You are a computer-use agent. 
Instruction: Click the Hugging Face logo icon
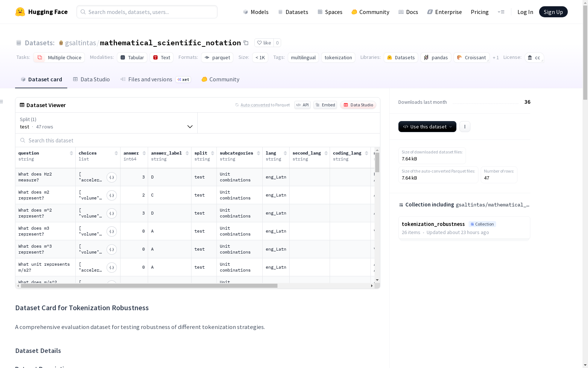click(20, 12)
